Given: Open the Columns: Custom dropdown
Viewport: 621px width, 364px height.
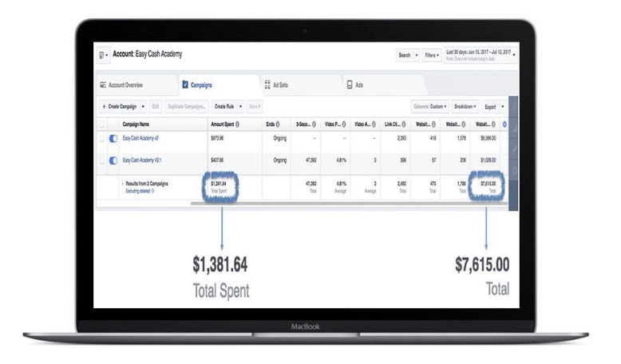Looking at the screenshot, I should [429, 106].
